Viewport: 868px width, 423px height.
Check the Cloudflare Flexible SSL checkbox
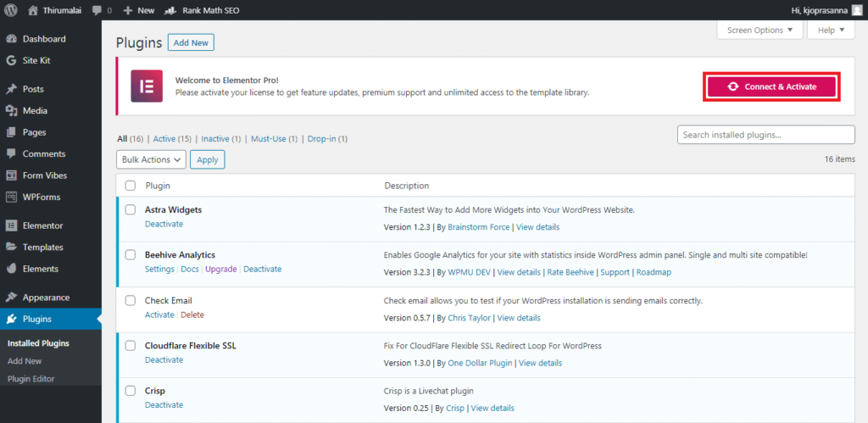(130, 346)
